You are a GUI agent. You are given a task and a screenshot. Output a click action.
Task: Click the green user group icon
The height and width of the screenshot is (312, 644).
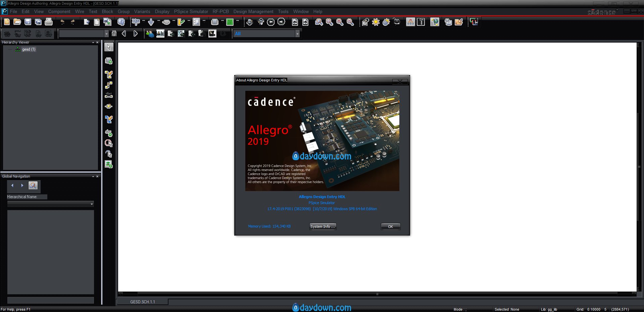tap(150, 34)
